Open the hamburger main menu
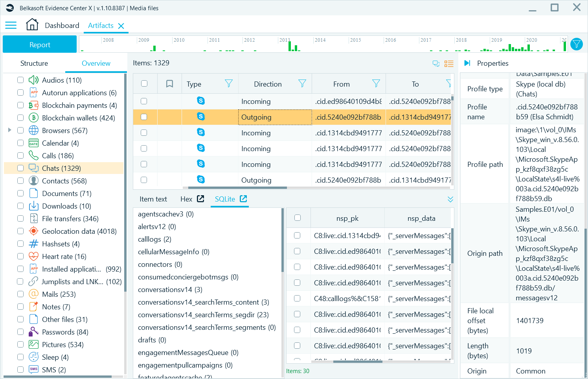588x379 pixels. coord(11,26)
